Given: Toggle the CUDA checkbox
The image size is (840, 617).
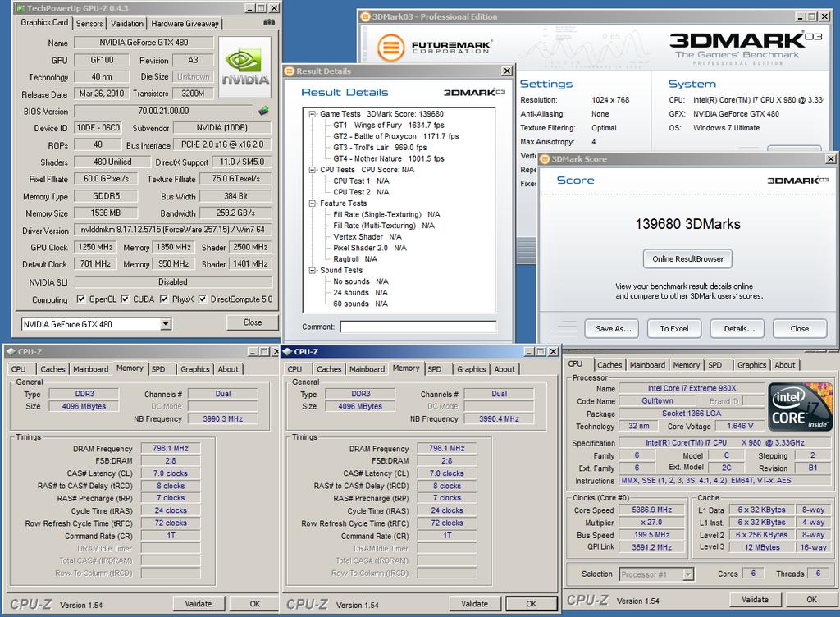Looking at the screenshot, I should coord(125,299).
